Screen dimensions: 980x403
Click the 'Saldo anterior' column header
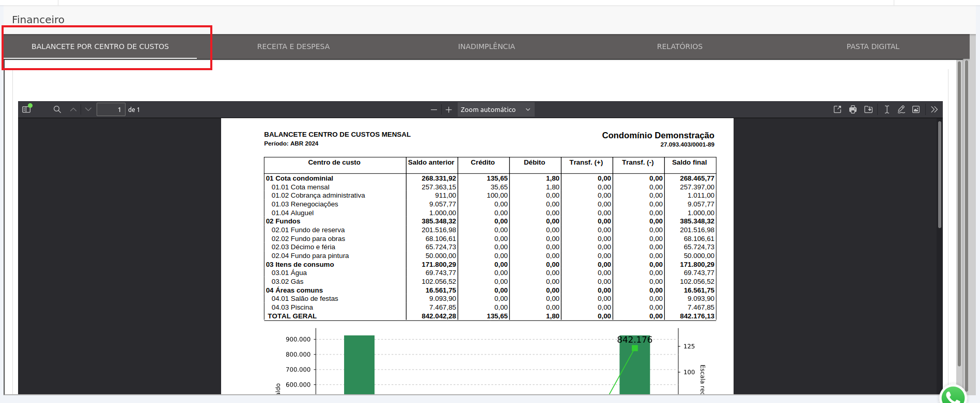click(431, 163)
